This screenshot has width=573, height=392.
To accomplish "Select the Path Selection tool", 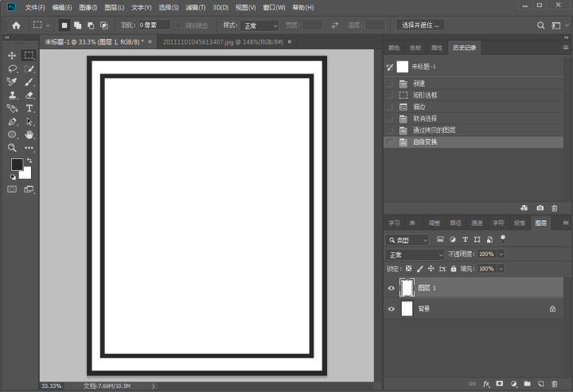I will coord(29,122).
